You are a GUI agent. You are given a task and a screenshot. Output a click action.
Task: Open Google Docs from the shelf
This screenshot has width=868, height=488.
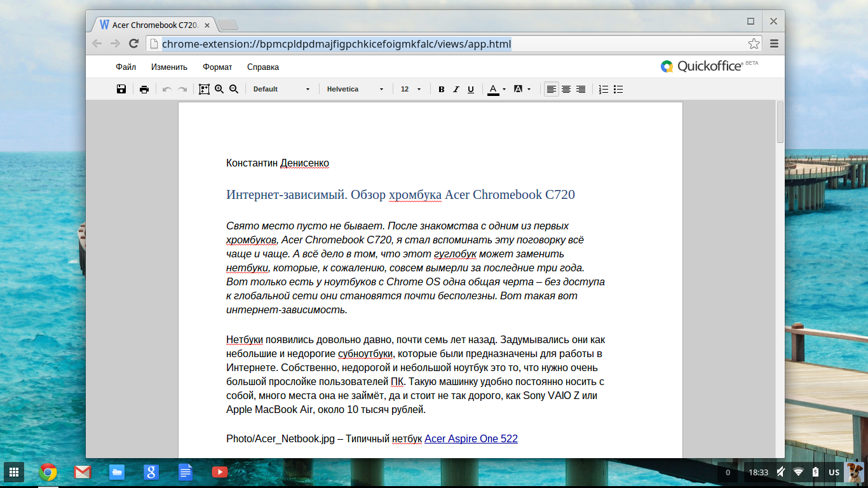coord(186,472)
